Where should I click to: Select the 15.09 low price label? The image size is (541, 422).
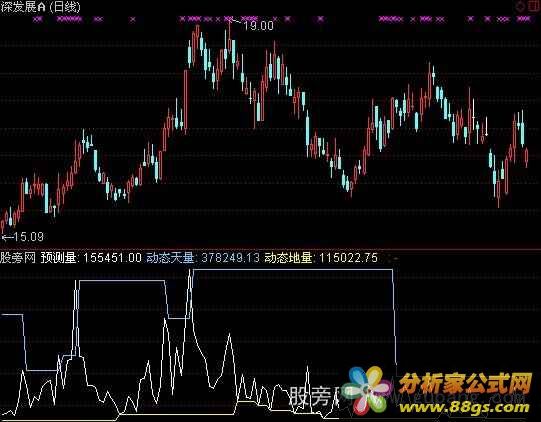click(29, 237)
